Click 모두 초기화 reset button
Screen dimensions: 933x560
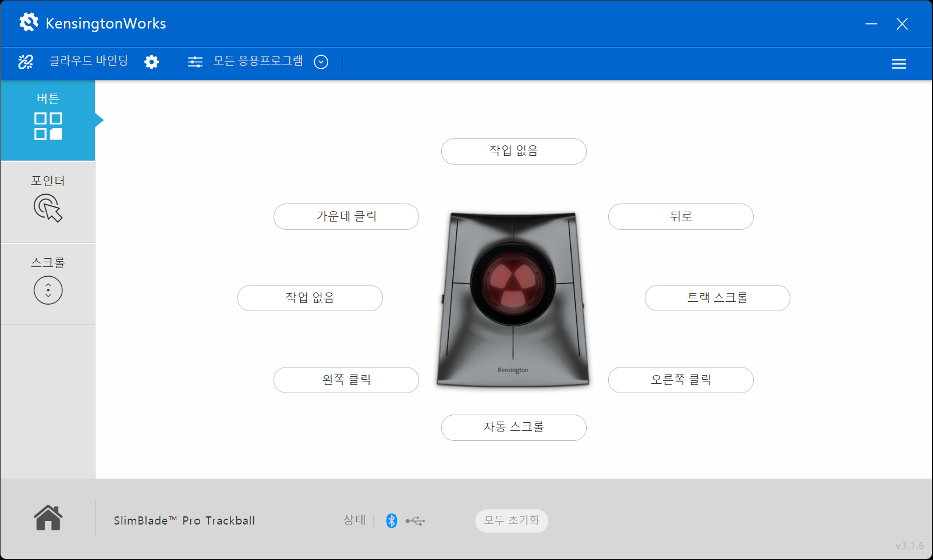[512, 520]
